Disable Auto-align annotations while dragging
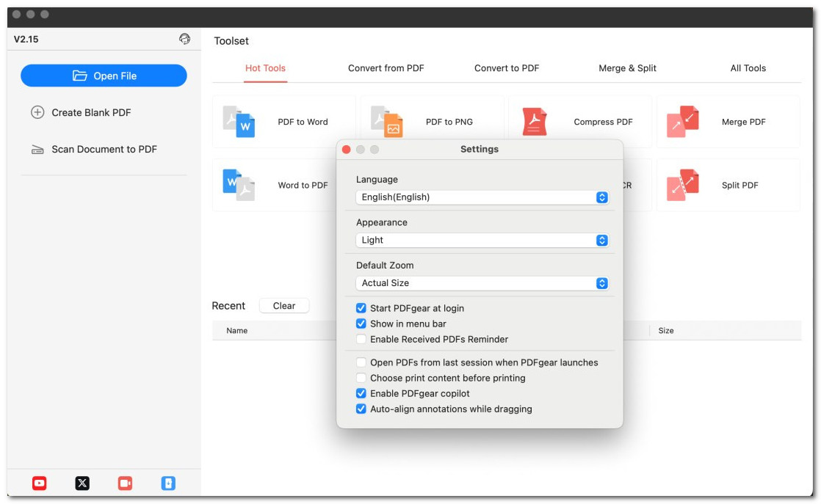This screenshot has height=504, width=821. coord(361,409)
